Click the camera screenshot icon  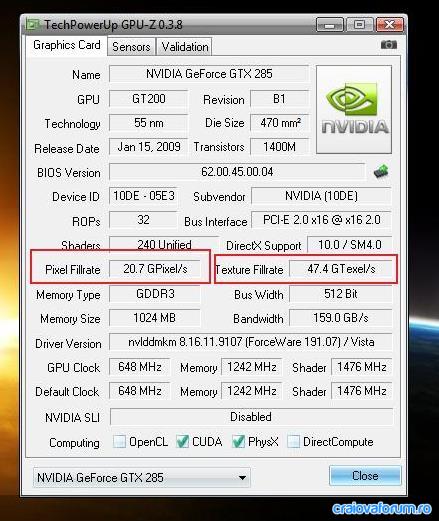click(x=389, y=45)
